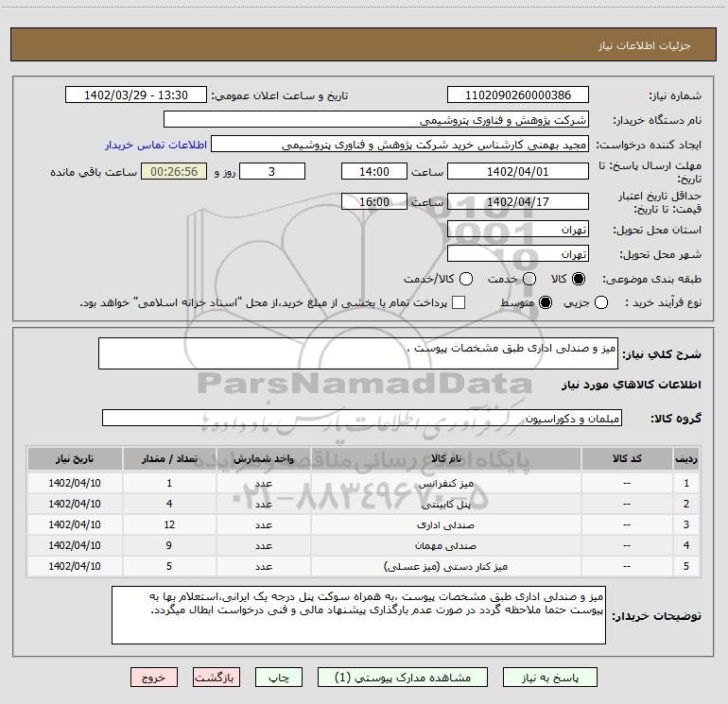The width and height of the screenshot is (728, 704).
Task: Click the اطلاعات کالاهای مورد نیاز heading
Action: click(631, 385)
